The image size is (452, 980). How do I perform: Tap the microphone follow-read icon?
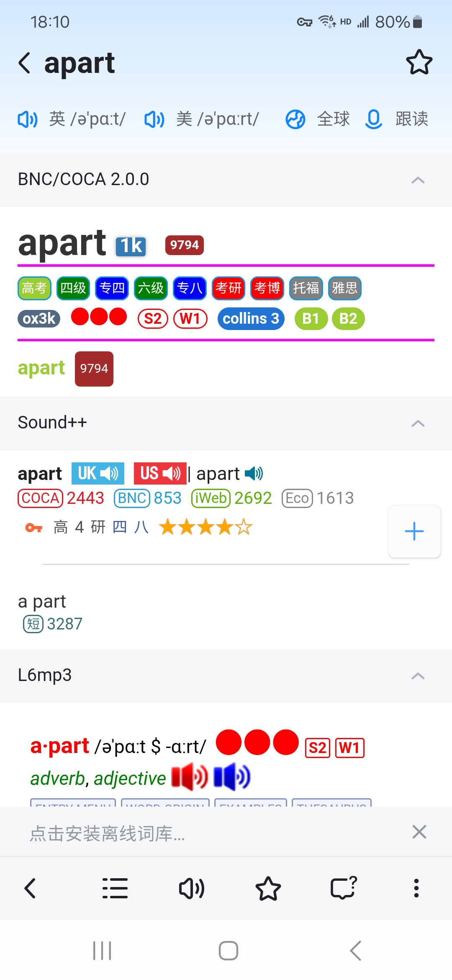374,119
